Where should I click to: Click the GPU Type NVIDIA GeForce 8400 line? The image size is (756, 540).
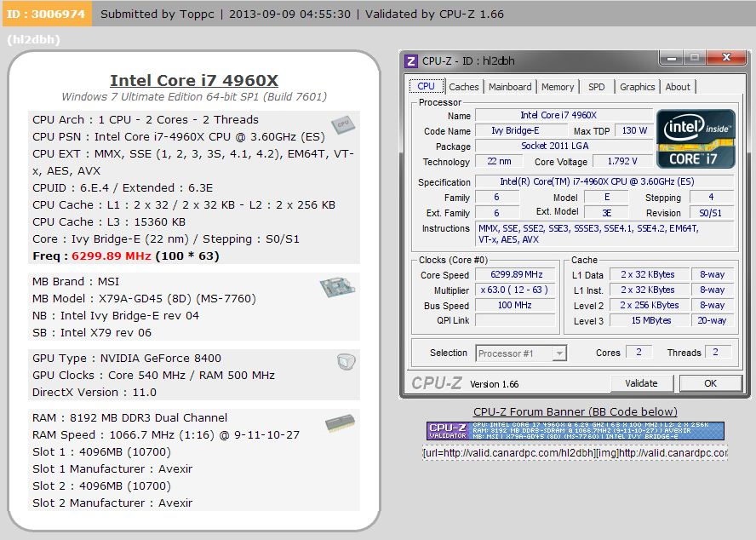coord(127,358)
